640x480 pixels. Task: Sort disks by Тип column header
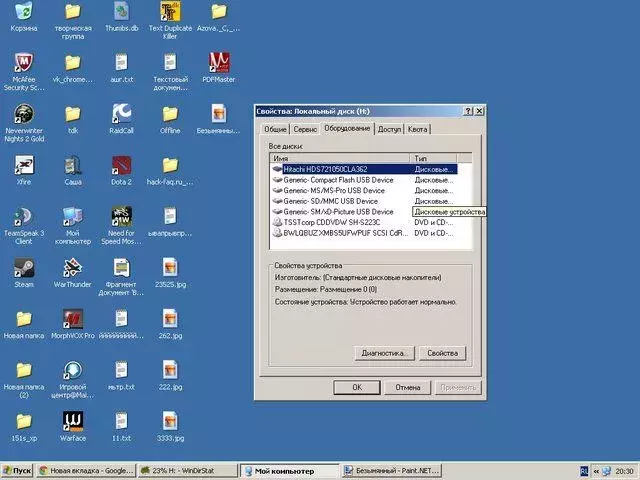click(x=433, y=158)
